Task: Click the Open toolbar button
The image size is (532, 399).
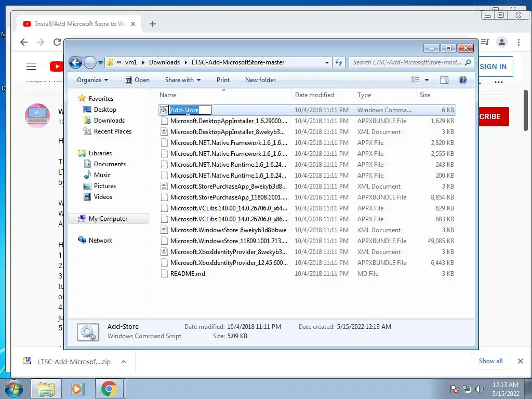Action: point(137,80)
